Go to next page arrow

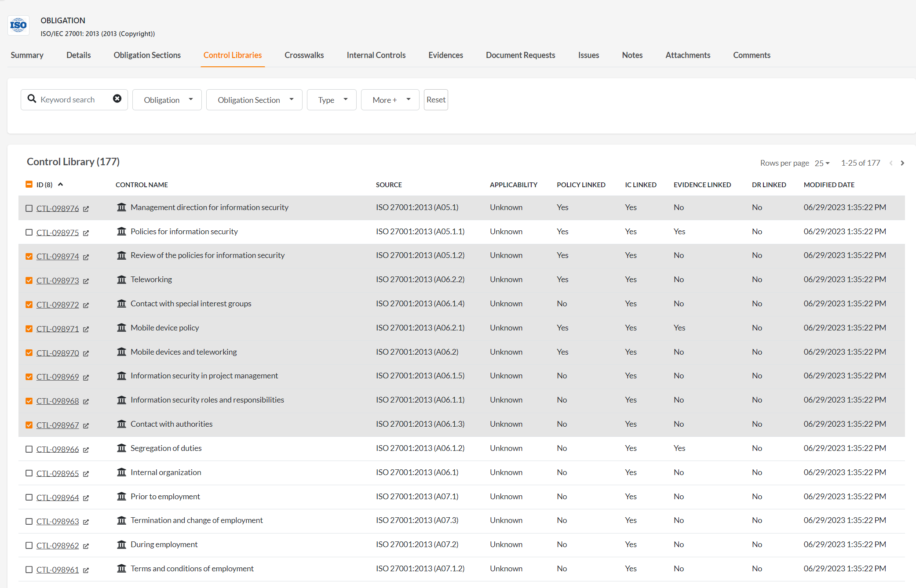tap(902, 163)
